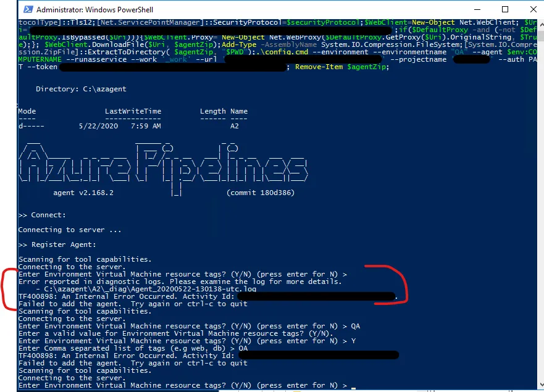Viewport: 544px width, 392px height.
Task: Click the scrollbar down arrow
Action: [x=540, y=385]
